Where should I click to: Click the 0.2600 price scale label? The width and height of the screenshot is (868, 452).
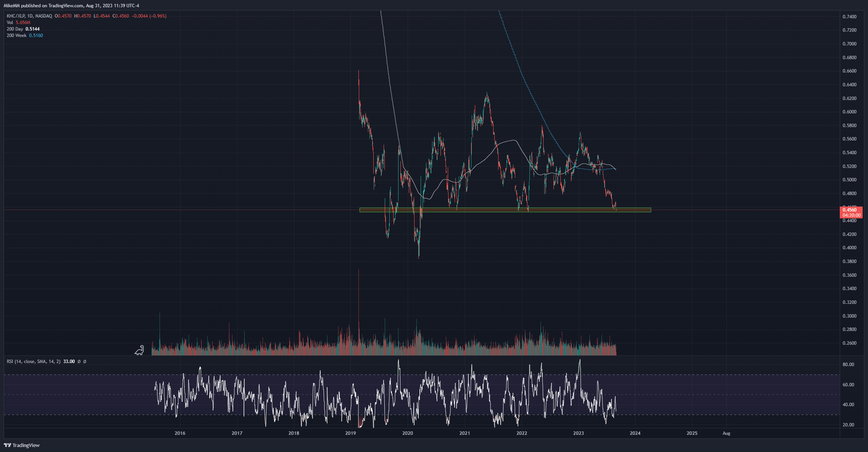(x=849, y=343)
